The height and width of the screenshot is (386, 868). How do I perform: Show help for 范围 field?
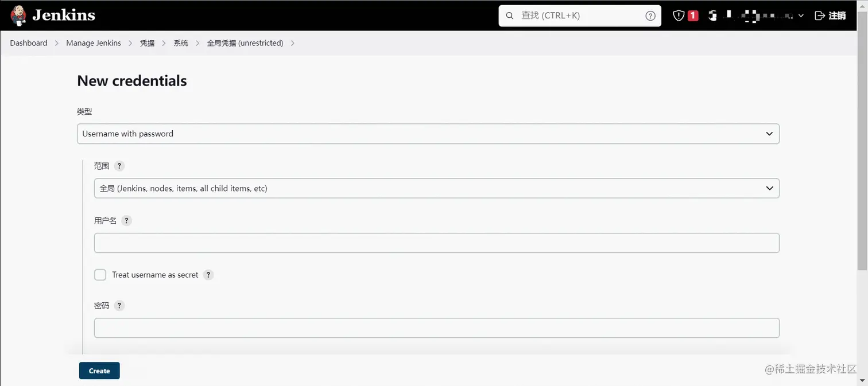[119, 166]
